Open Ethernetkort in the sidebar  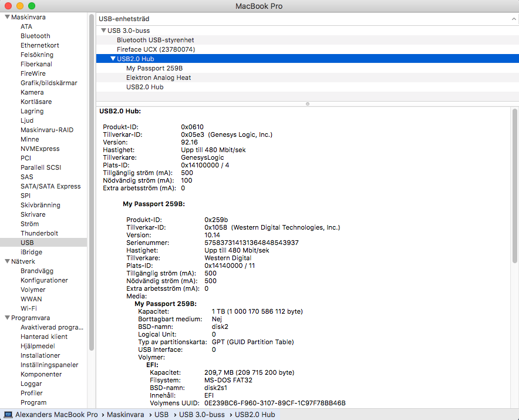[40, 45]
